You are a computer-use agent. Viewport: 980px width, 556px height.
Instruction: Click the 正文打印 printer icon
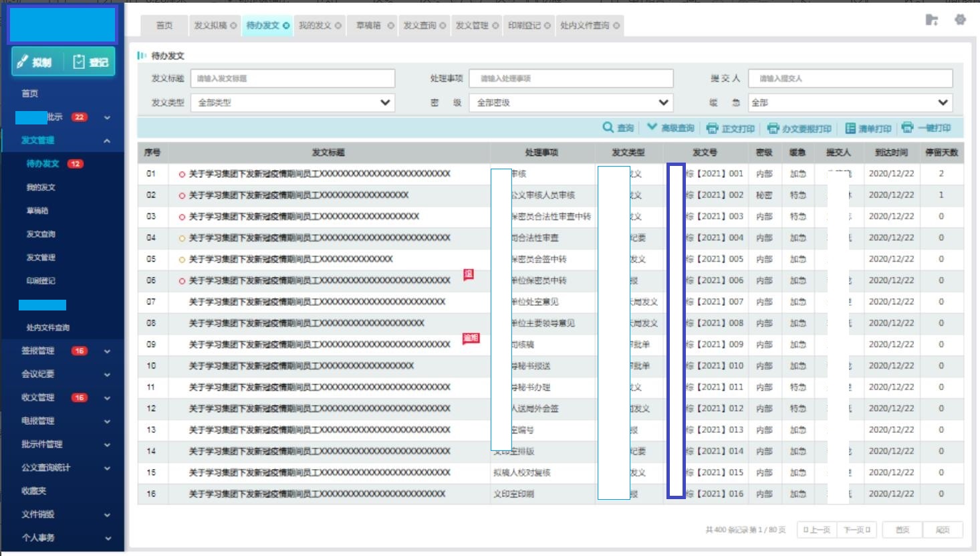(712, 128)
